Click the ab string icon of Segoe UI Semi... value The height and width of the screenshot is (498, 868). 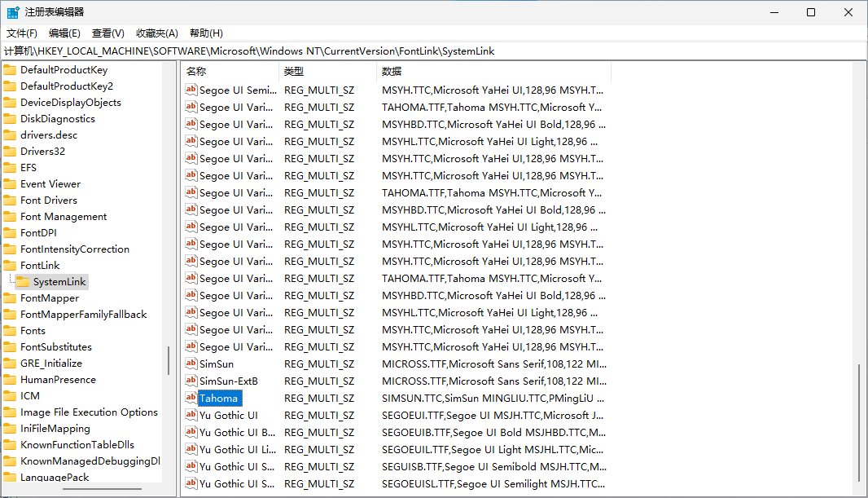(x=191, y=90)
